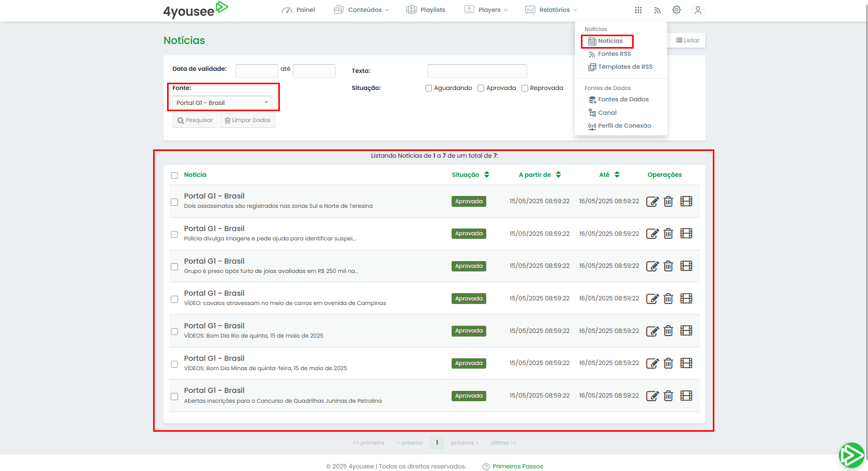This screenshot has width=868, height=471.
Task: Edit the Quadrilhas Juninas Petrolina news
Action: click(x=652, y=396)
